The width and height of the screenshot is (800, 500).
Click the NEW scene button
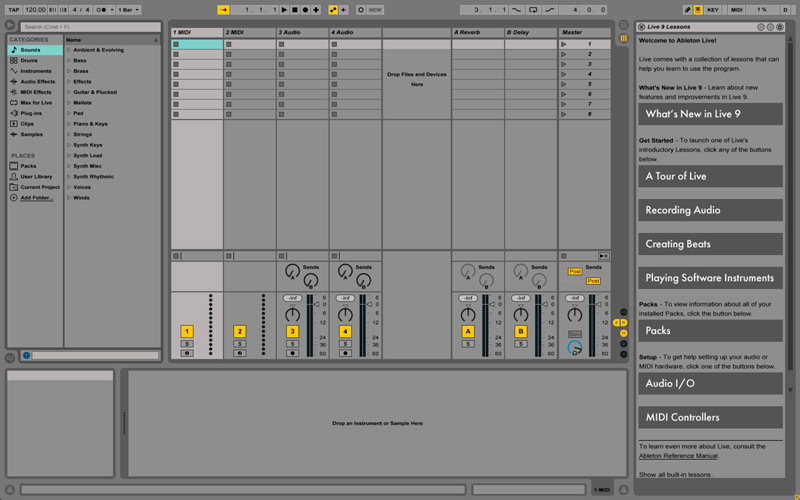pos(375,10)
